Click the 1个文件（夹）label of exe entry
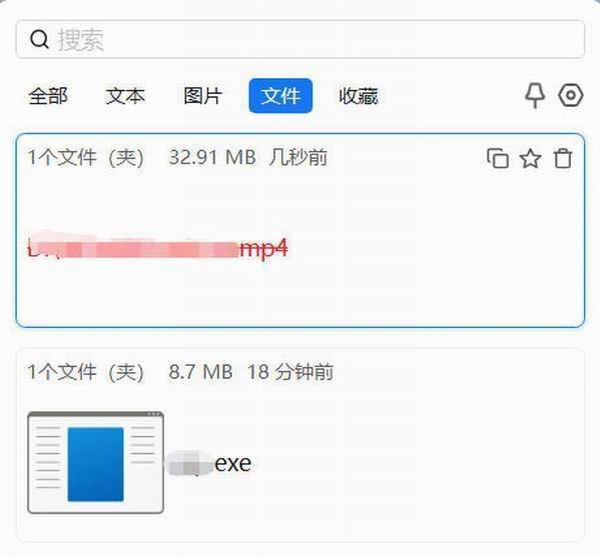600x558 pixels. point(86,372)
